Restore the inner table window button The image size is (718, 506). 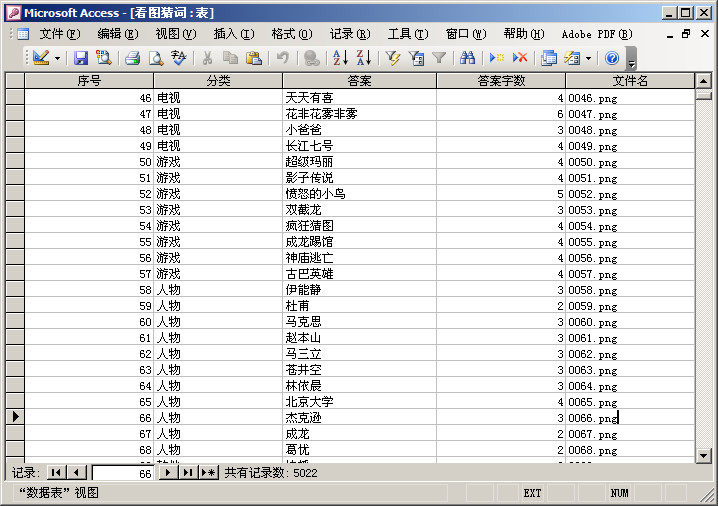pos(685,34)
